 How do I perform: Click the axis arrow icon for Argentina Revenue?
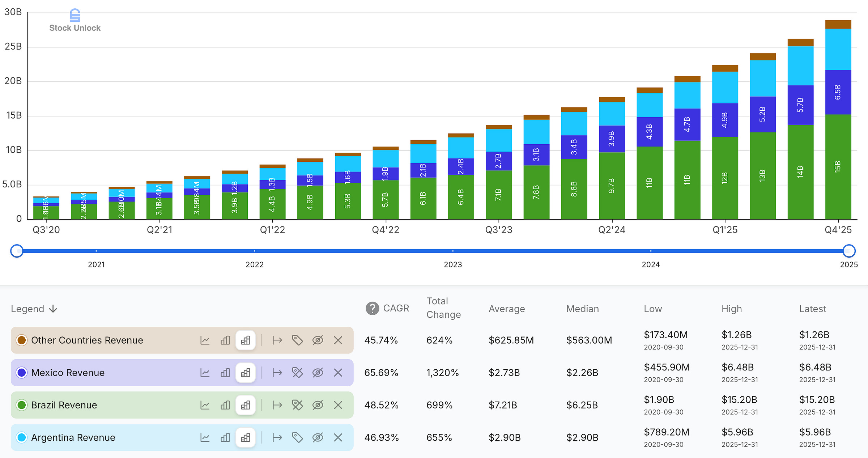(x=277, y=438)
